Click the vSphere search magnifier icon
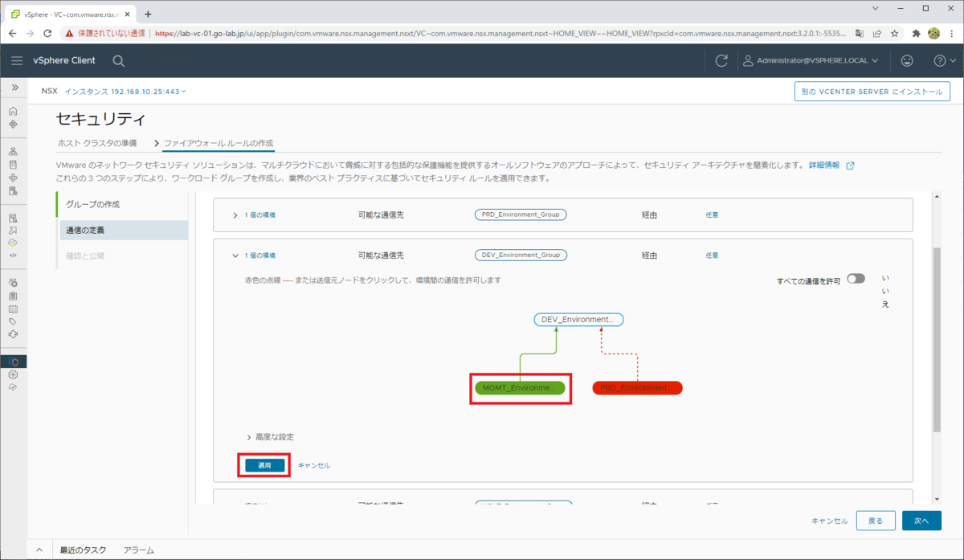 (x=119, y=61)
